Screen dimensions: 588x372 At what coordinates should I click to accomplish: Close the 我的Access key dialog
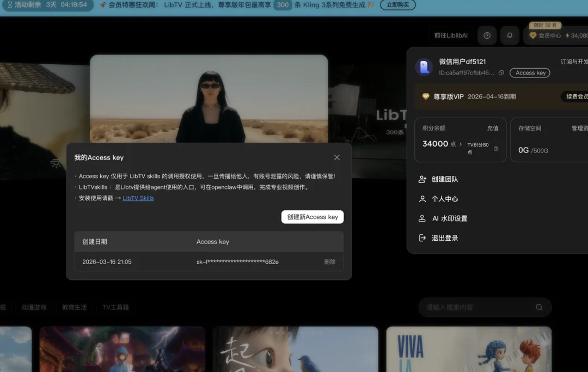tap(336, 157)
